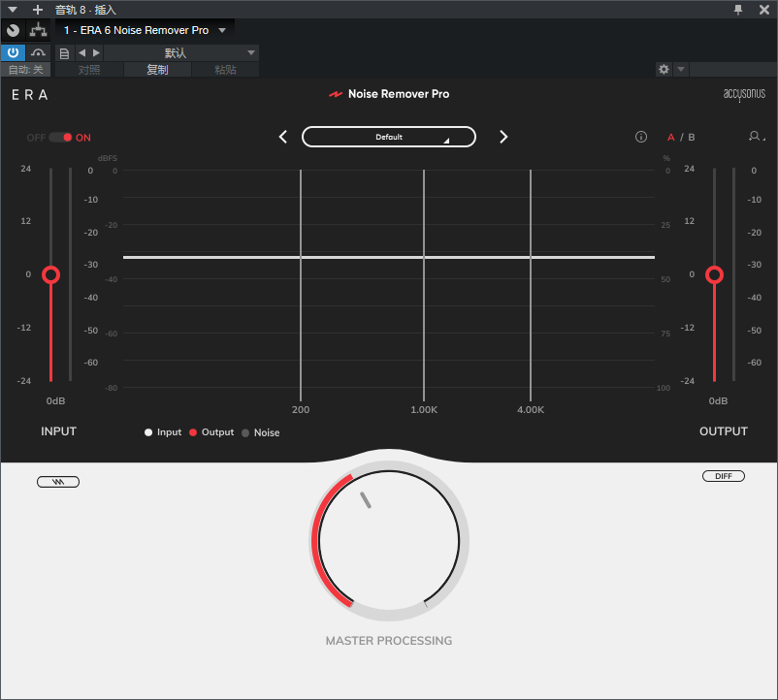Click the 200 frequency label
This screenshot has height=700, width=778.
301,409
